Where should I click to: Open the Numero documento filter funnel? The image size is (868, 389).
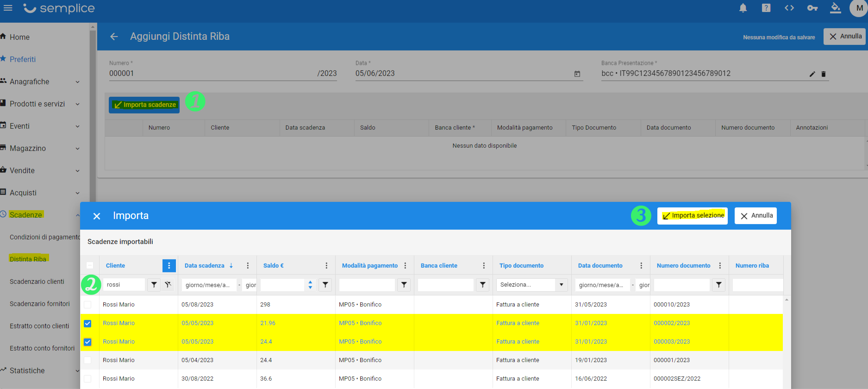(x=719, y=285)
